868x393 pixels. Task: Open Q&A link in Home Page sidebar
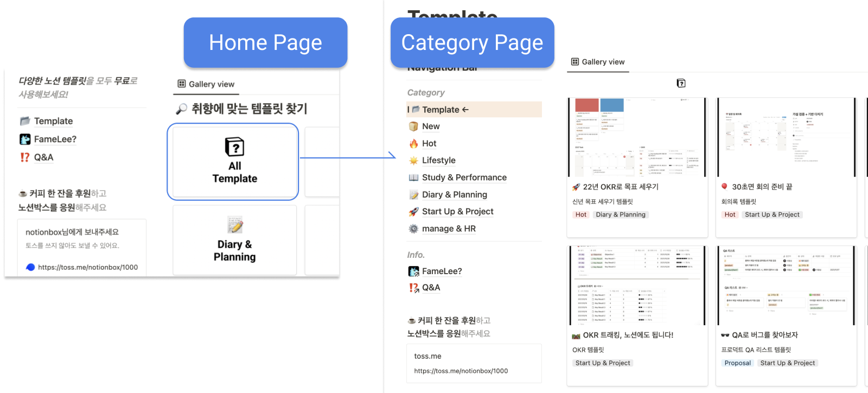43,157
